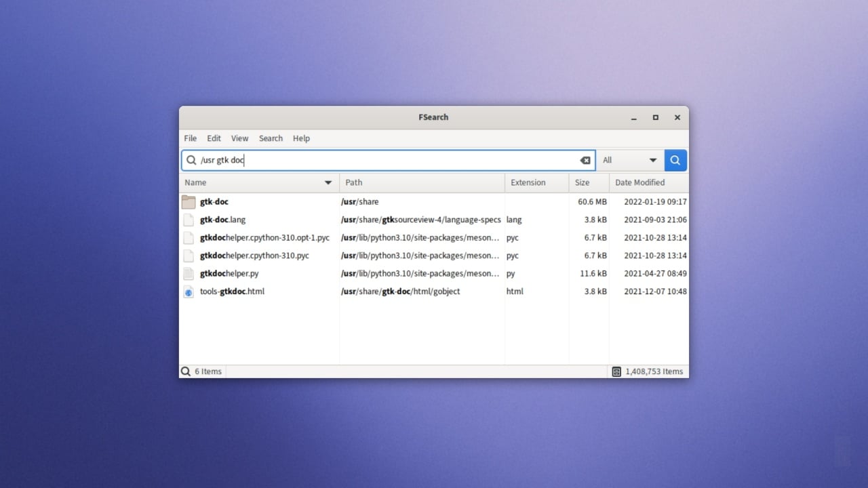Click the py extension cell of gtkdochelper.py
868x488 pixels.
[511, 274]
